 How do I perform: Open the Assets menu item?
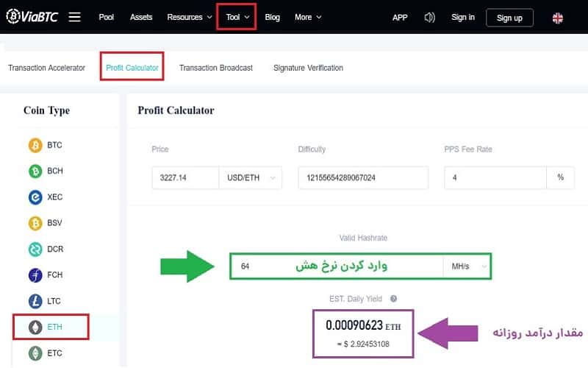pyautogui.click(x=141, y=17)
